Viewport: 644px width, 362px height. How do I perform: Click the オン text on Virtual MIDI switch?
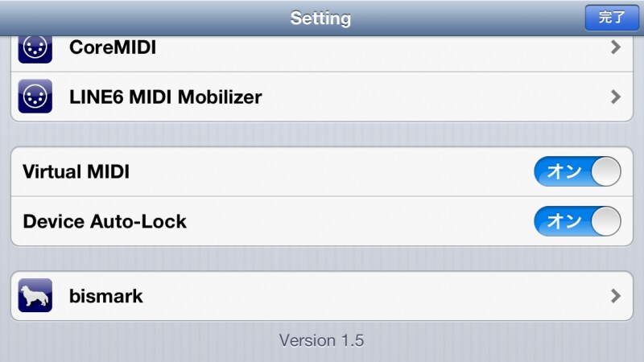[564, 171]
